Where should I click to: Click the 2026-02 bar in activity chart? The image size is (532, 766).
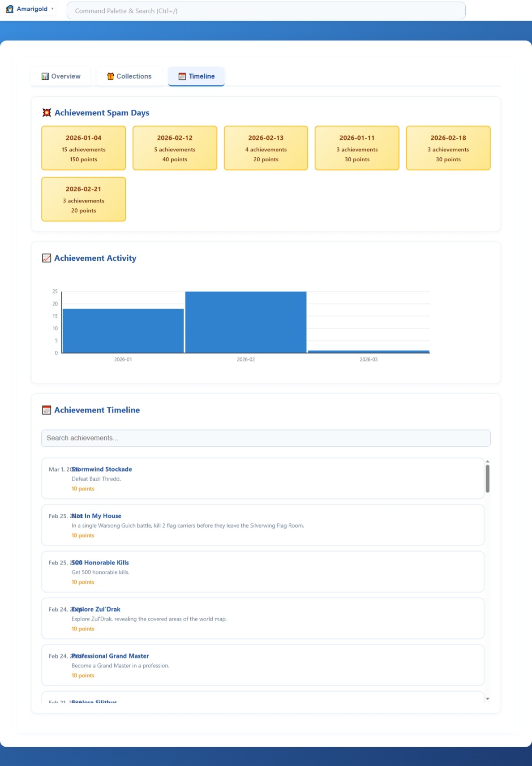[x=246, y=322]
